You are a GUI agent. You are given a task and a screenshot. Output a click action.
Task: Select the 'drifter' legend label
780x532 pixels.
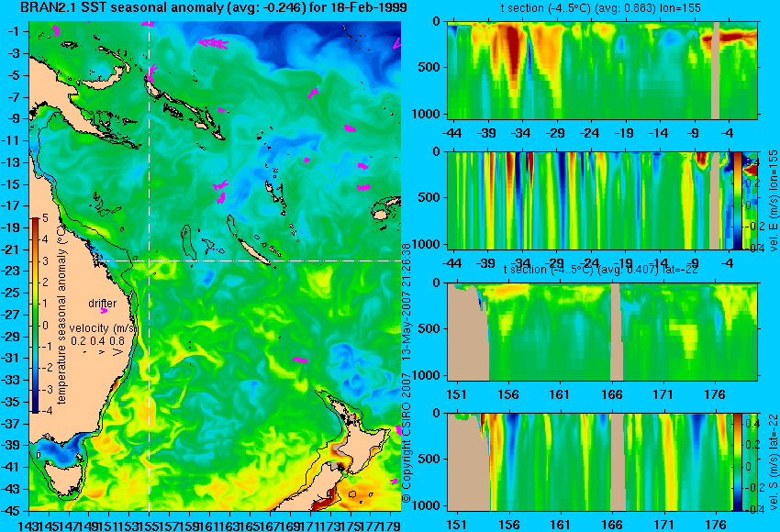point(103,304)
